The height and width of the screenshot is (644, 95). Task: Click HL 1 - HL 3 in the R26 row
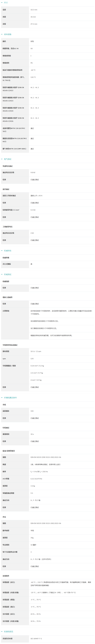[35, 118]
